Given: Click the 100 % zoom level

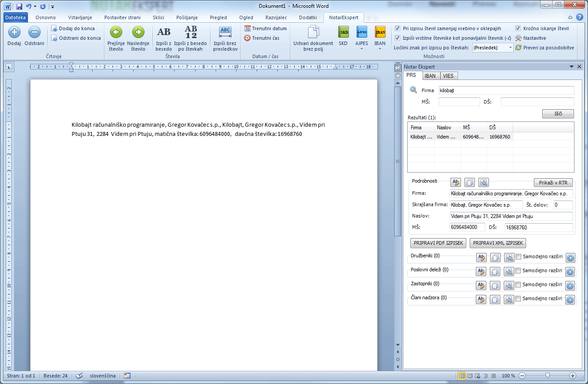Looking at the screenshot, I should 508,376.
